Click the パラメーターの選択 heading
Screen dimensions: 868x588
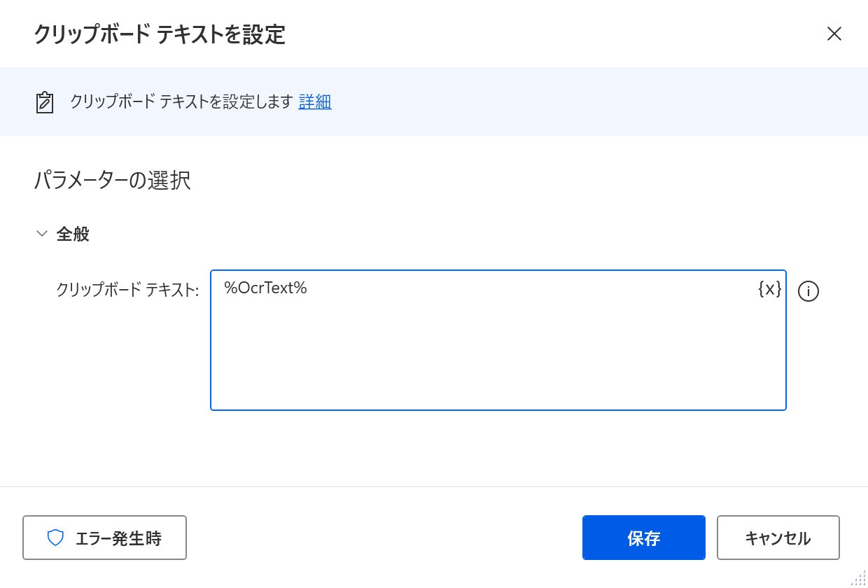pyautogui.click(x=112, y=181)
